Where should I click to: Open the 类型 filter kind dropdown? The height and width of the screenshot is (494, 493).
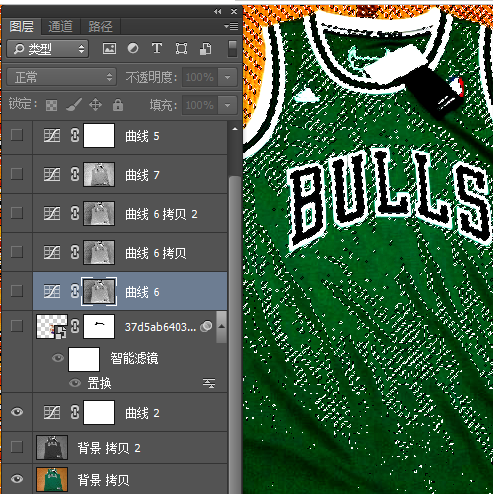click(47, 49)
